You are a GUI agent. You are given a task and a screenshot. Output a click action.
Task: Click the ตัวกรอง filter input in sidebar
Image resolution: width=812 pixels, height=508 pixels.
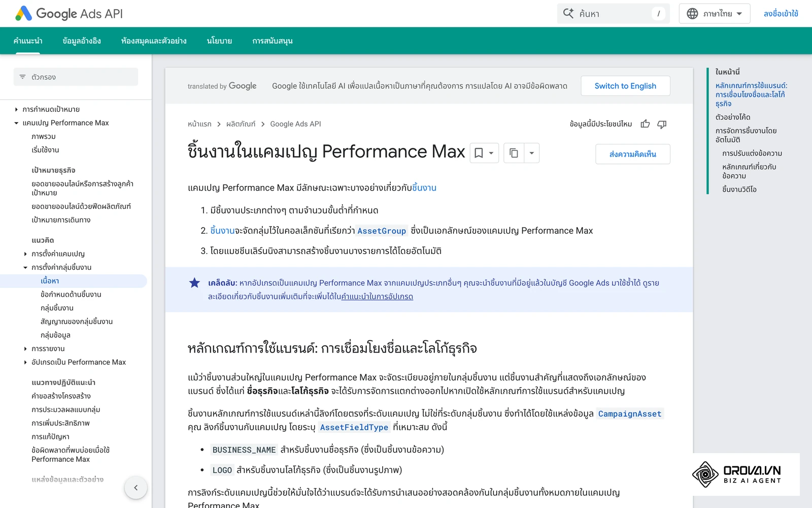pos(76,77)
